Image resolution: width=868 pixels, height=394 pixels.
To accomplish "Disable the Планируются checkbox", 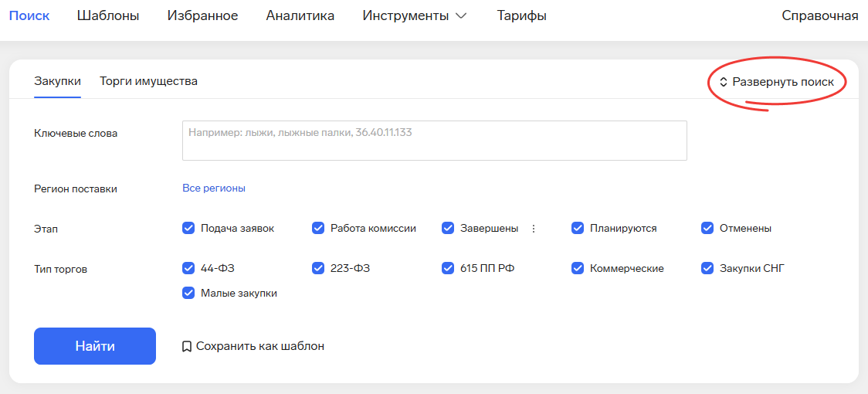I will tap(578, 229).
